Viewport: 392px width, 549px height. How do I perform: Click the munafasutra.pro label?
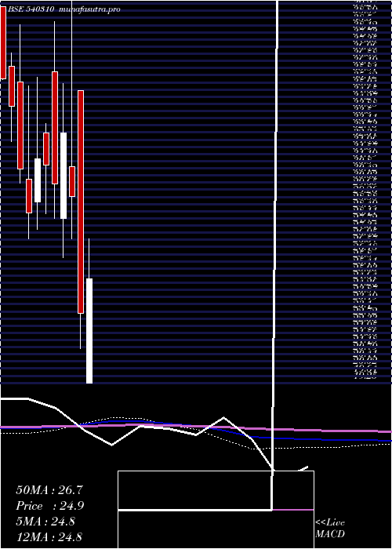90,9
